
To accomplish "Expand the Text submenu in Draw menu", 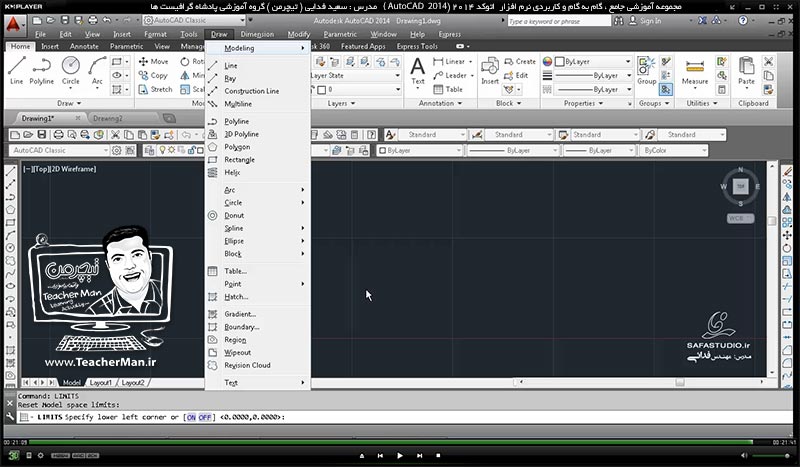I will coord(258,382).
